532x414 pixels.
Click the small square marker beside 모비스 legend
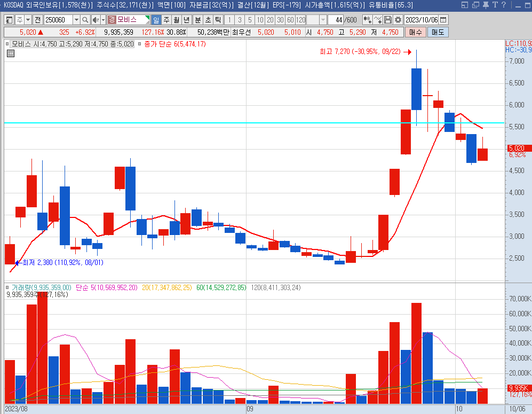coord(7,44)
